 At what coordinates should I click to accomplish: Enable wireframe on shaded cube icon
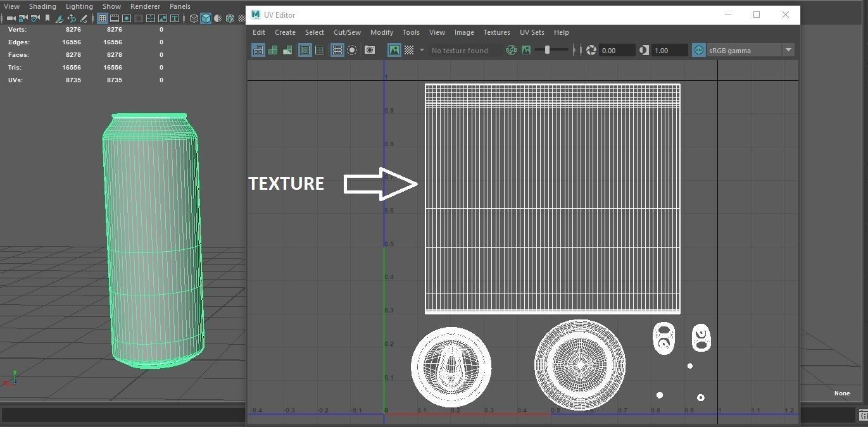pyautogui.click(x=230, y=18)
